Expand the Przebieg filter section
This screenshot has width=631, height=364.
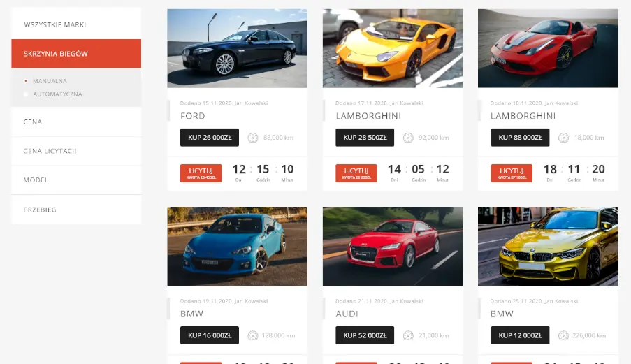pyautogui.click(x=76, y=210)
